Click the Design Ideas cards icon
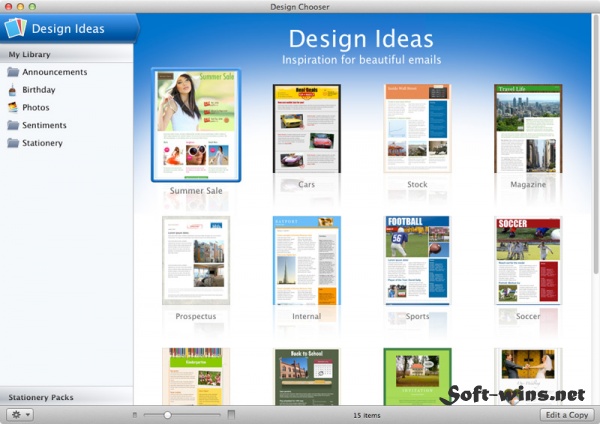The image size is (600, 424). click(x=15, y=28)
